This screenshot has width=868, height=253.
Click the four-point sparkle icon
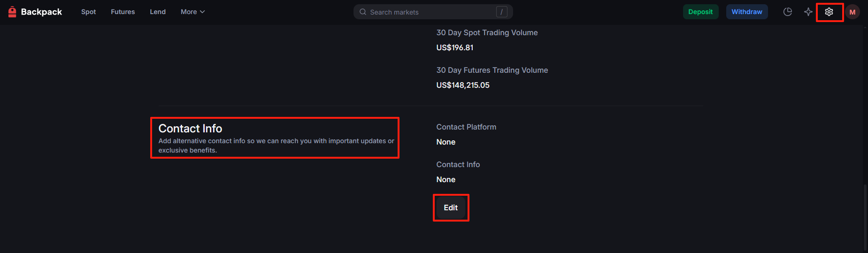808,12
